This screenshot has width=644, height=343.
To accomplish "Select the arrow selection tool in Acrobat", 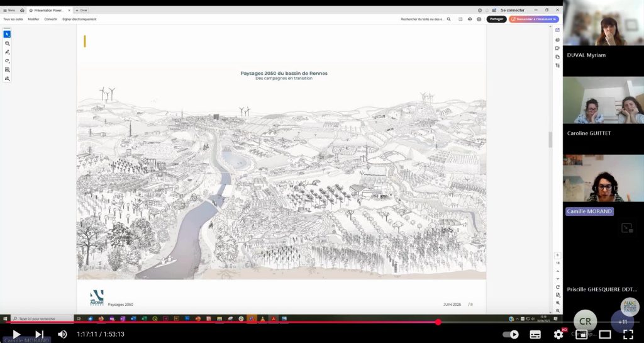I will [x=7, y=34].
